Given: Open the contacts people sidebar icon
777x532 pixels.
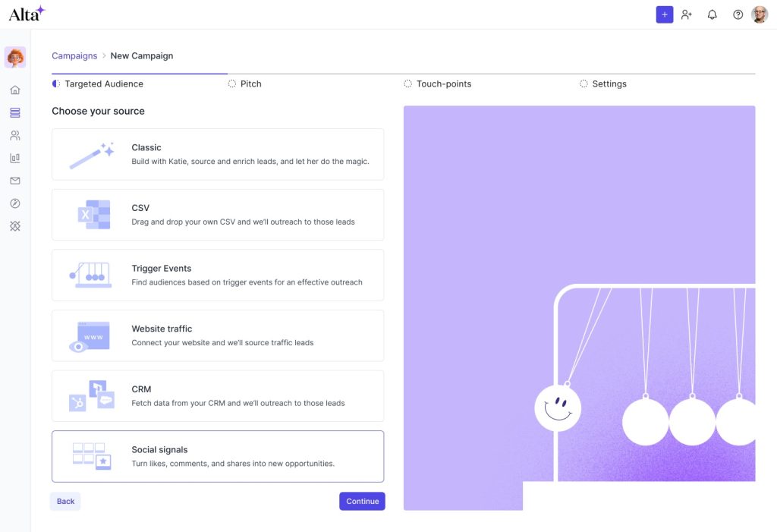Looking at the screenshot, I should pos(15,136).
